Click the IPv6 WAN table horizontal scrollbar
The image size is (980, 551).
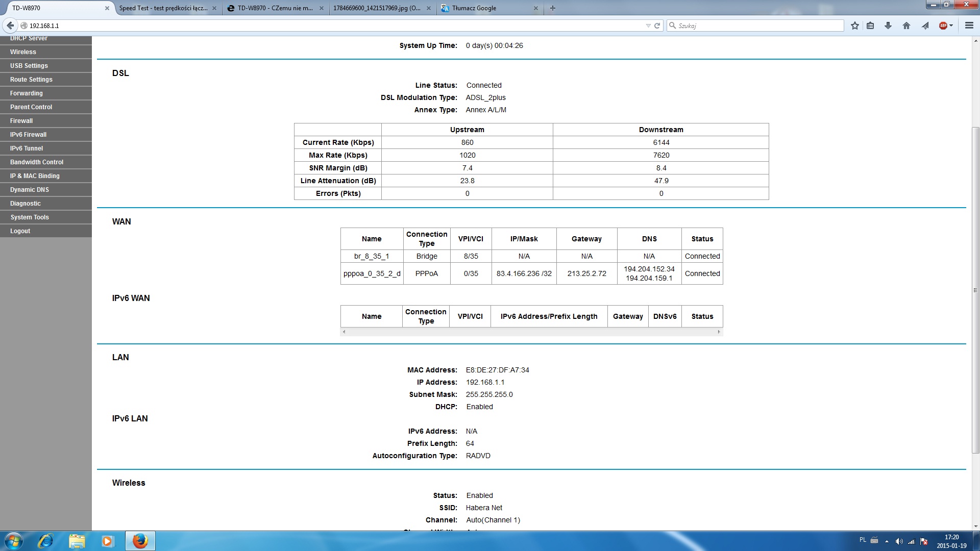pyautogui.click(x=531, y=332)
